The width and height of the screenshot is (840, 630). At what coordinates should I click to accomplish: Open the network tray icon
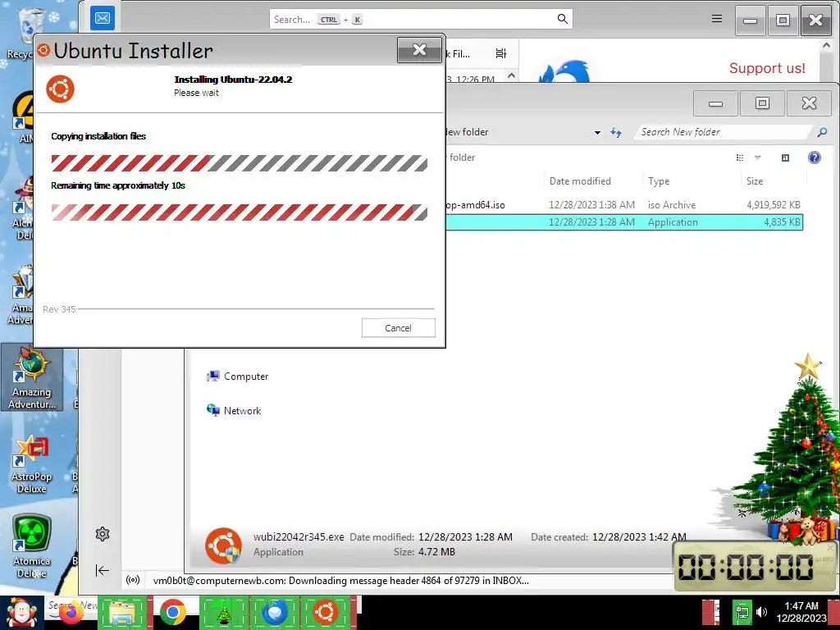coord(742,612)
